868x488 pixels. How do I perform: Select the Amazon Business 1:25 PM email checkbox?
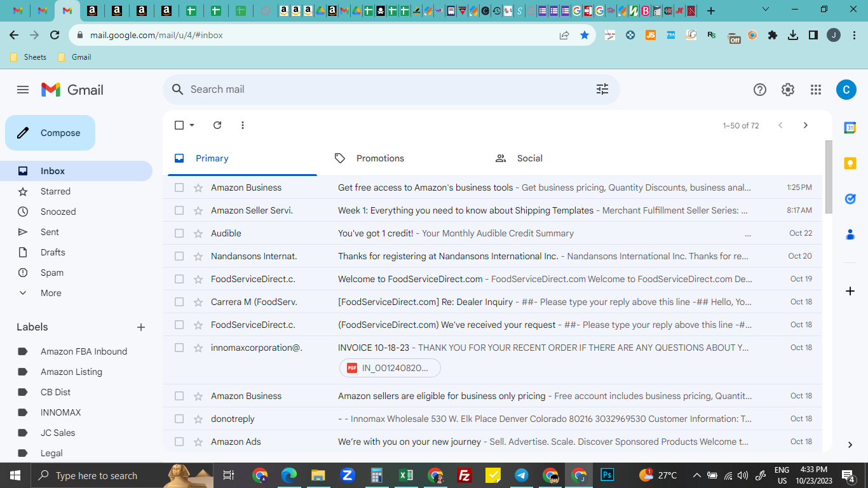pos(179,187)
